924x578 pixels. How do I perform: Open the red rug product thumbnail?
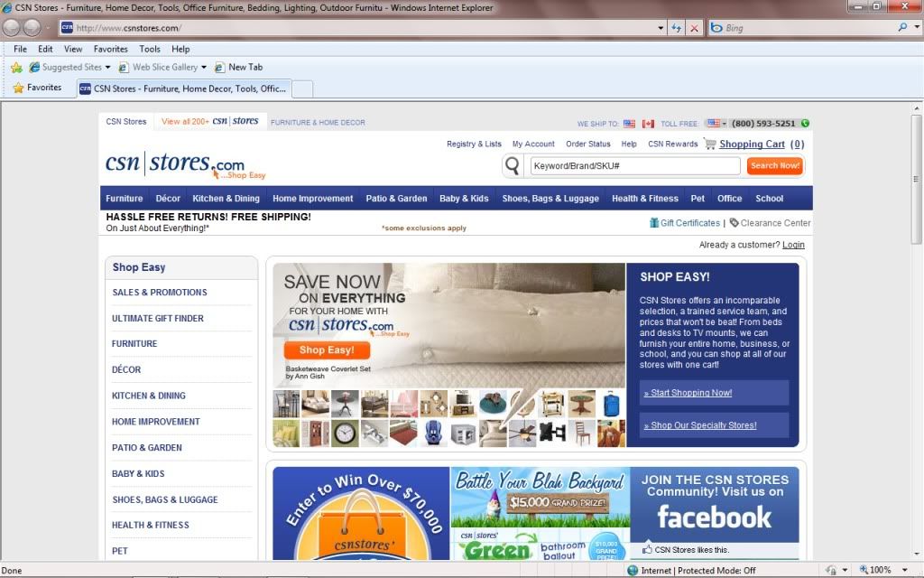point(404,433)
